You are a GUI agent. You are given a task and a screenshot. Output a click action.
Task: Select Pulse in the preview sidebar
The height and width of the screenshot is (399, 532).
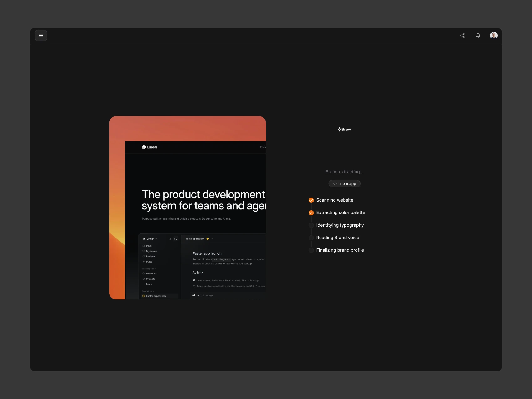[147, 262]
